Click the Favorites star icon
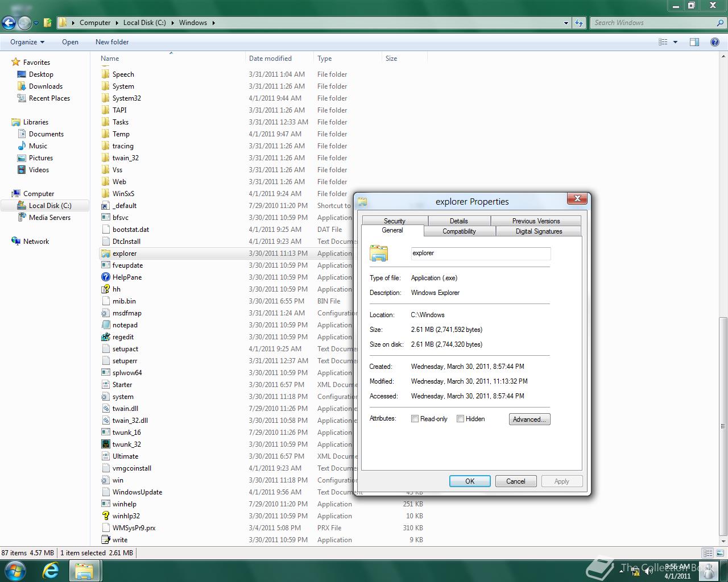This screenshot has width=728, height=582. (16, 63)
